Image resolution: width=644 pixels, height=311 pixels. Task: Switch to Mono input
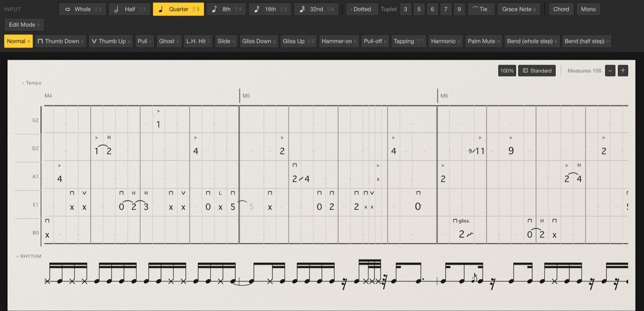pyautogui.click(x=588, y=9)
